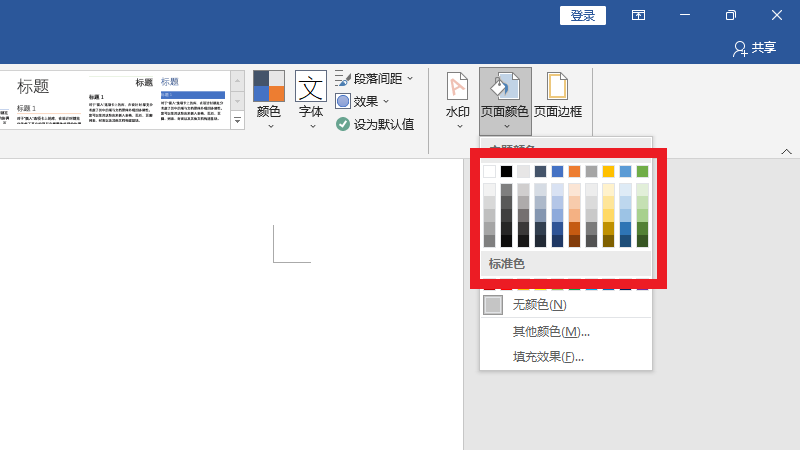Click the Share (共享) icon
800x450 pixels.
(x=740, y=48)
